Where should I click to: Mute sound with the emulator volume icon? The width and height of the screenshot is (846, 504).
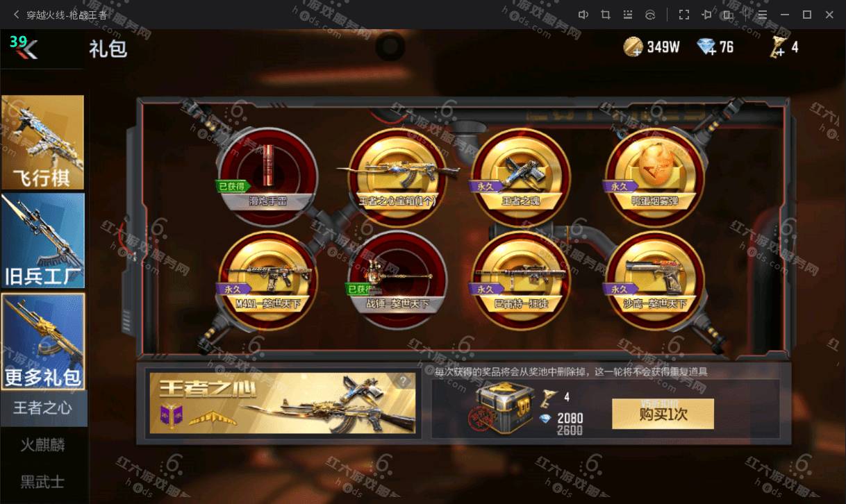[583, 15]
